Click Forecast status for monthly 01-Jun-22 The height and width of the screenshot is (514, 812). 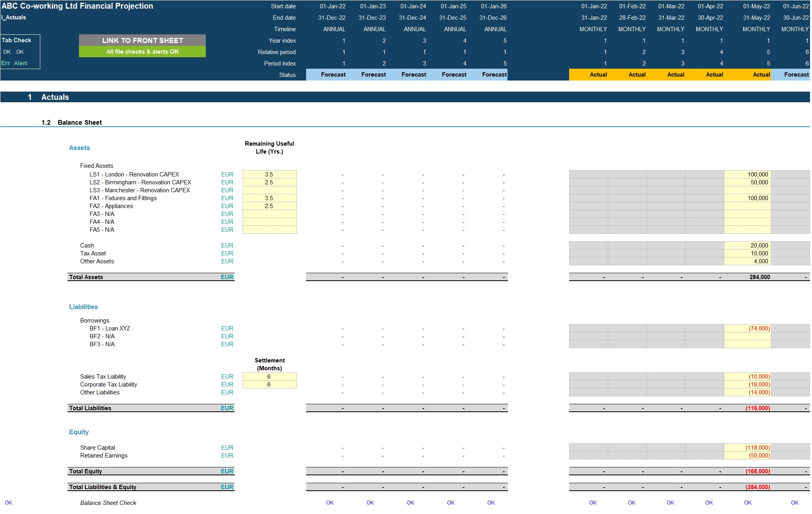[790, 75]
